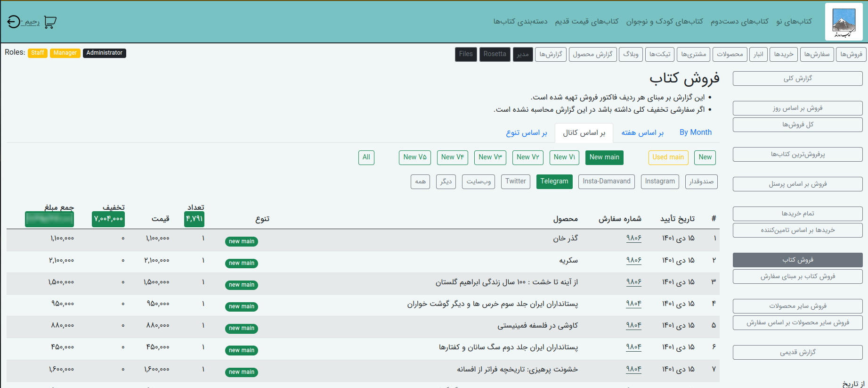Screen dimensions: 868x388
Task: Open order number link in گذر خان row
Action: (633, 239)
